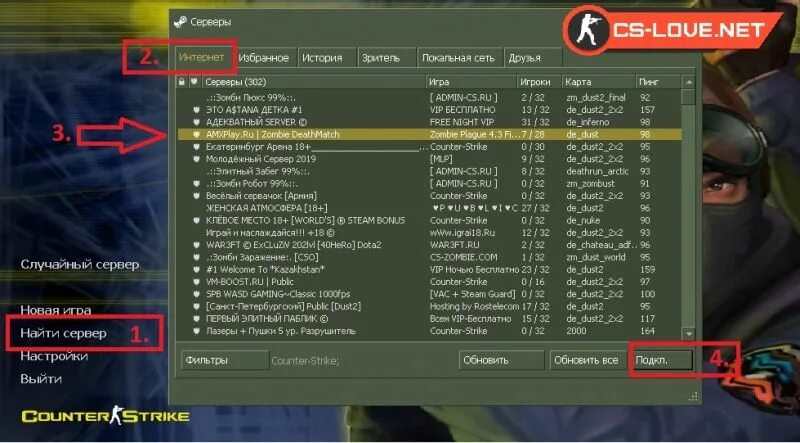
Task: Click shield icon of Зомби Заражение row
Action: 195,257
